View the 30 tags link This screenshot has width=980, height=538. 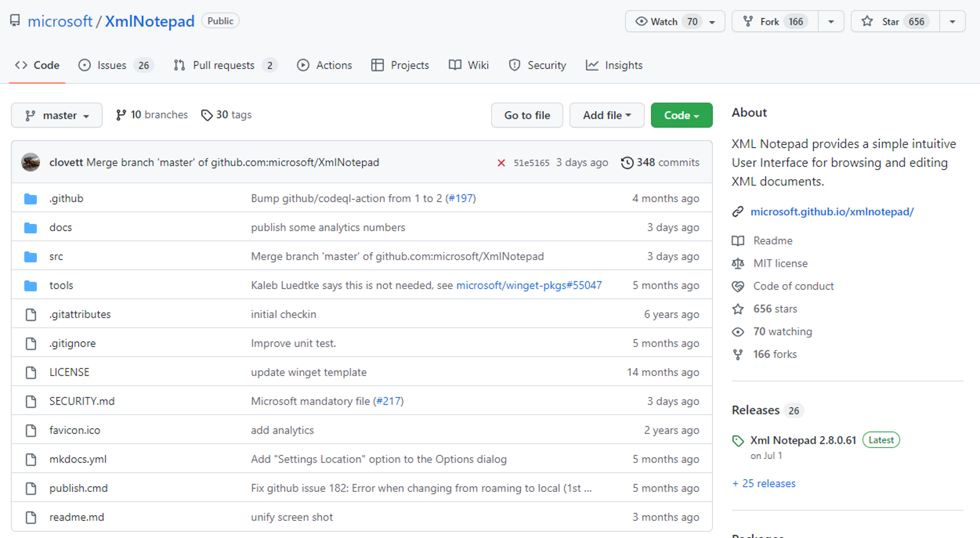click(226, 115)
